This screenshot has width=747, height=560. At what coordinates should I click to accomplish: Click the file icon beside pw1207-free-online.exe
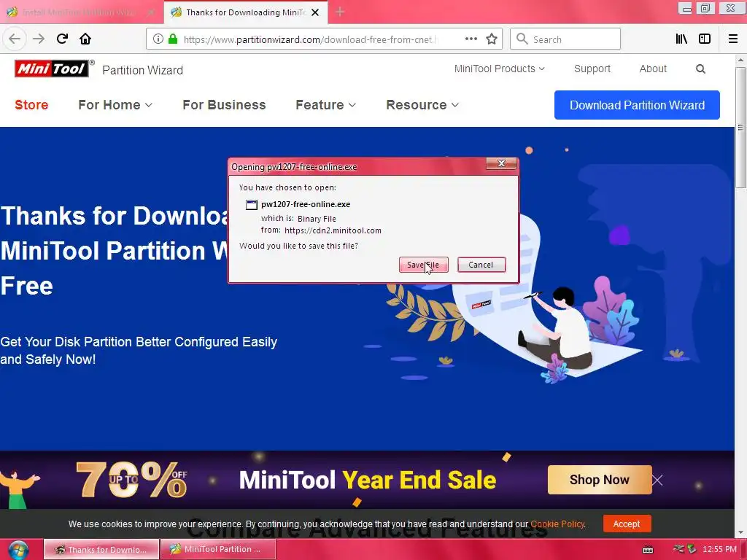click(251, 205)
